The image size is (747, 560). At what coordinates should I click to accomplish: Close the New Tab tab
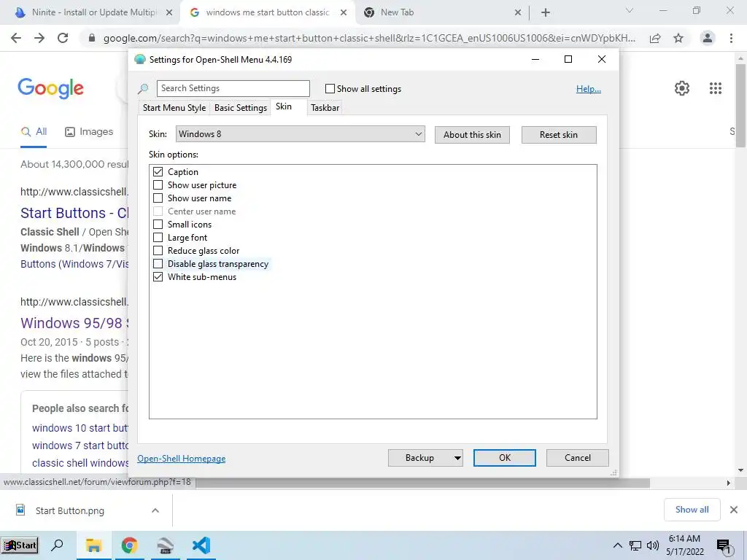pos(518,13)
